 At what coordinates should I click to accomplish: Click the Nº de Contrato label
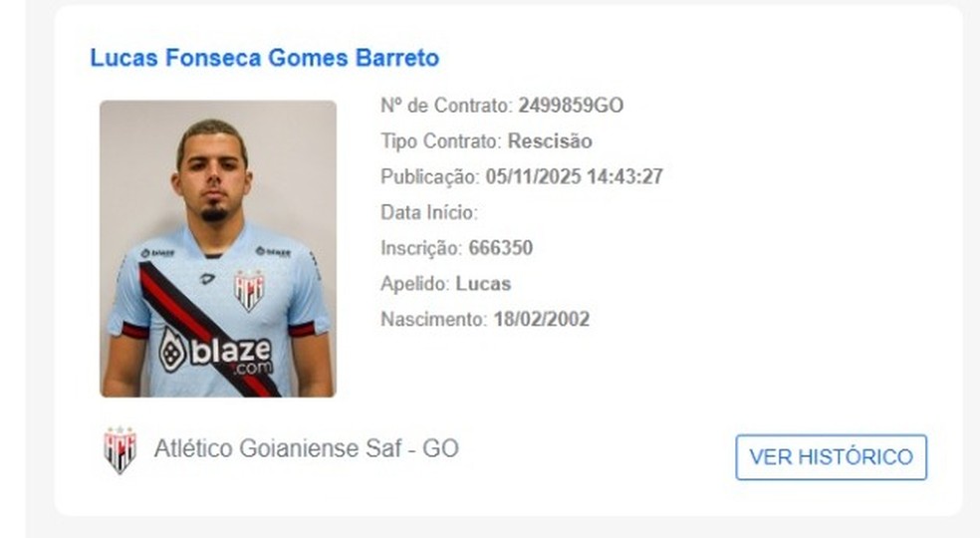point(446,105)
